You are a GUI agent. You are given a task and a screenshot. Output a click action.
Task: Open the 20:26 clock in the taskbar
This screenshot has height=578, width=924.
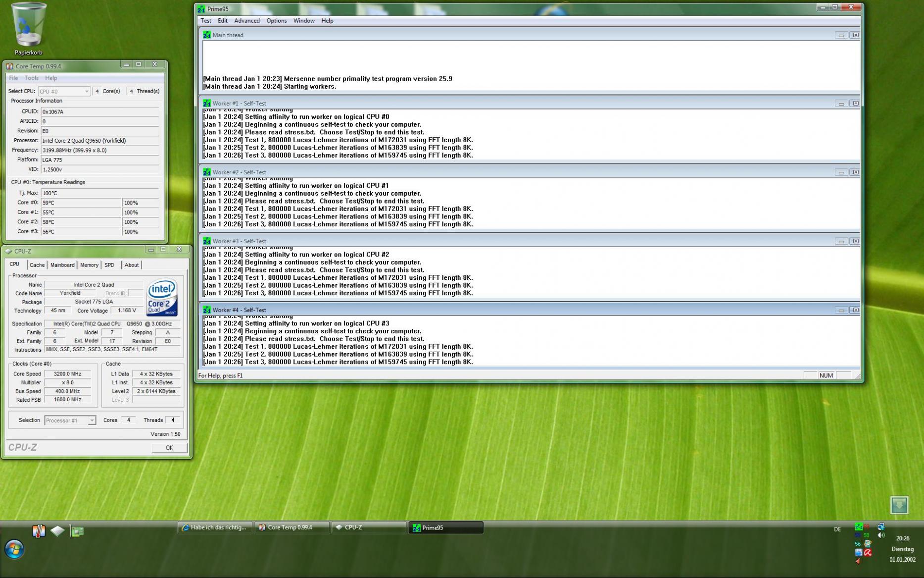[x=902, y=538]
